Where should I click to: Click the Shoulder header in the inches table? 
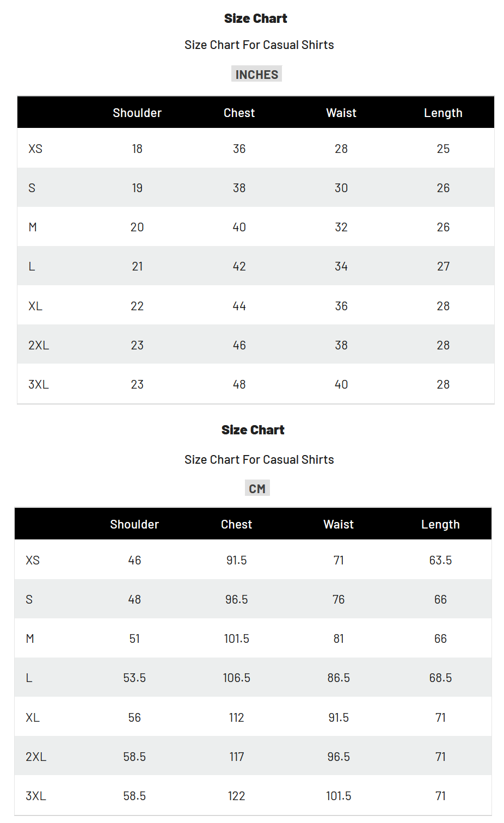point(137,113)
